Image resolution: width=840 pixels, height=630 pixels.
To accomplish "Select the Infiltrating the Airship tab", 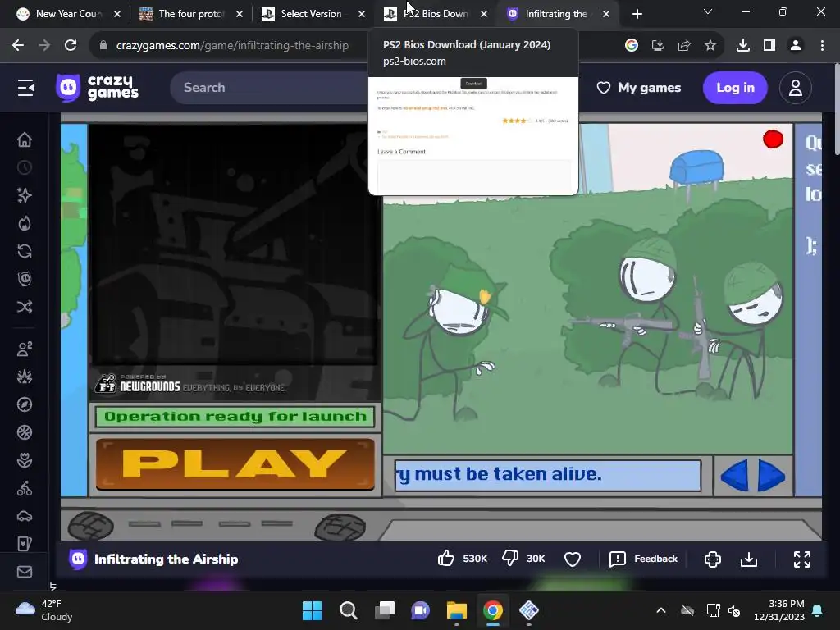I will (557, 14).
